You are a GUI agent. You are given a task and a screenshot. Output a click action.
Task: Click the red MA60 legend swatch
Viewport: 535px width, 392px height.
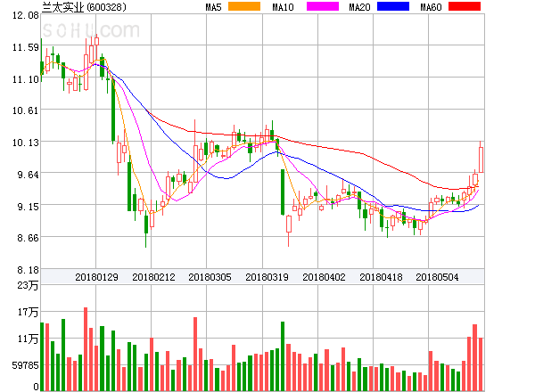[x=465, y=6]
